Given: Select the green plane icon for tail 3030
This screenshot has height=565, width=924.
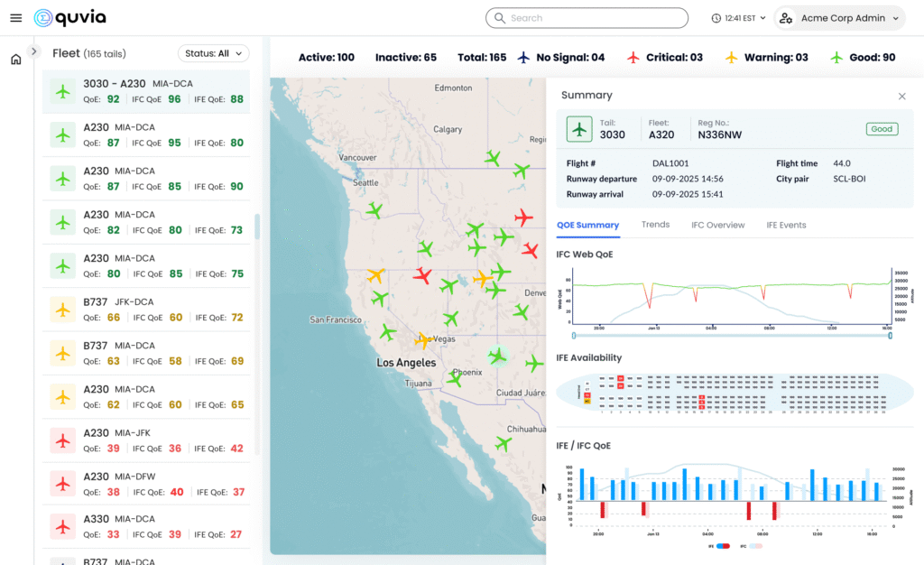Looking at the screenshot, I should [61, 92].
